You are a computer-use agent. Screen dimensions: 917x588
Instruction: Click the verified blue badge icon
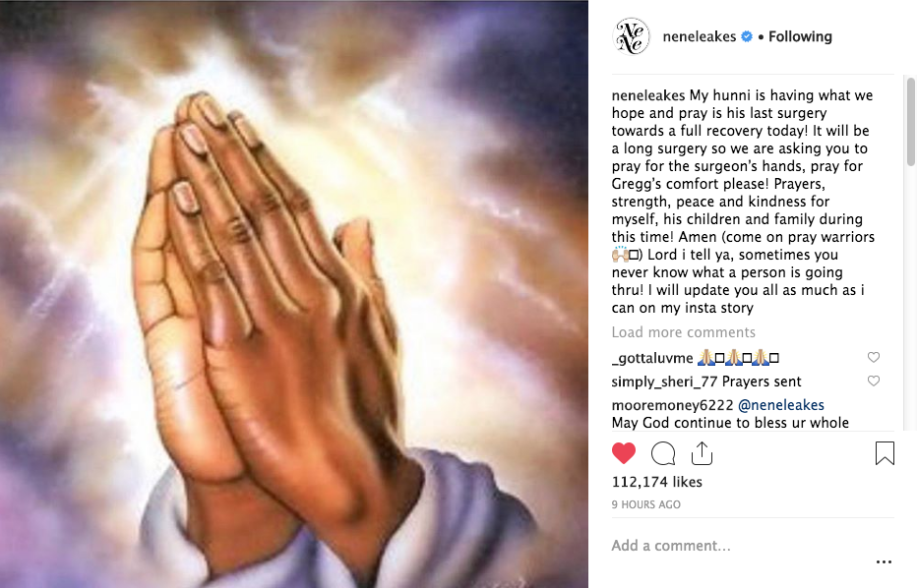coord(747,36)
